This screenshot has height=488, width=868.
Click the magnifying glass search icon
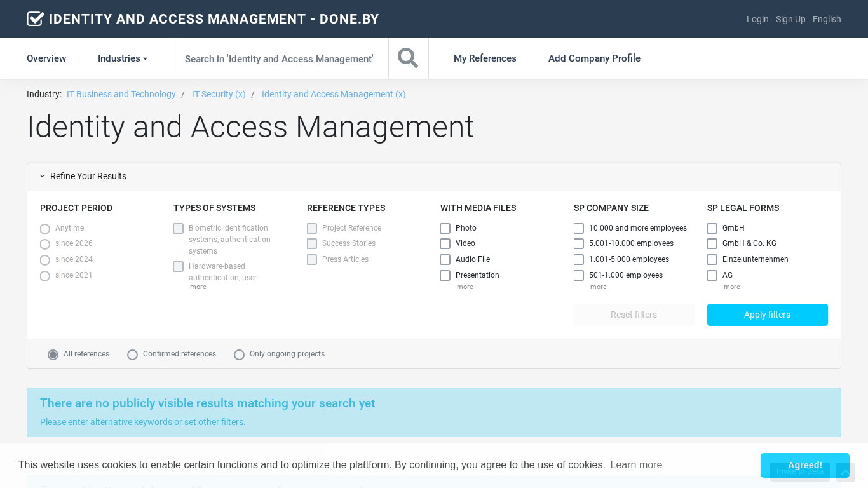(x=408, y=58)
